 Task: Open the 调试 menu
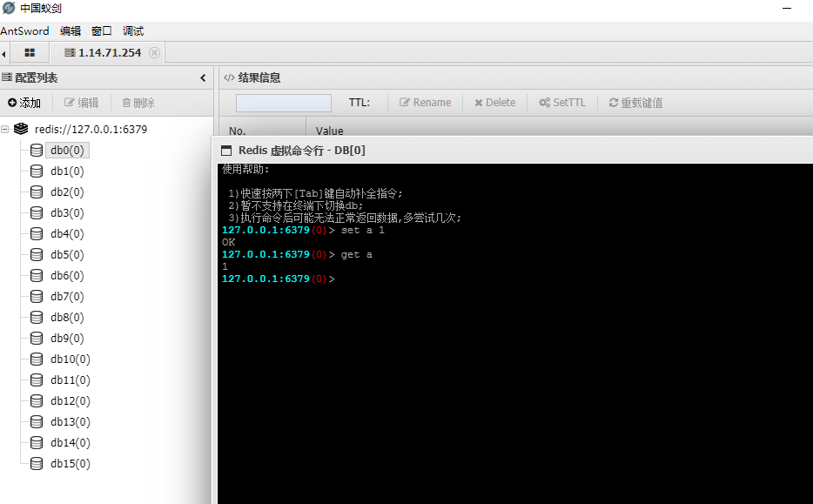click(133, 31)
